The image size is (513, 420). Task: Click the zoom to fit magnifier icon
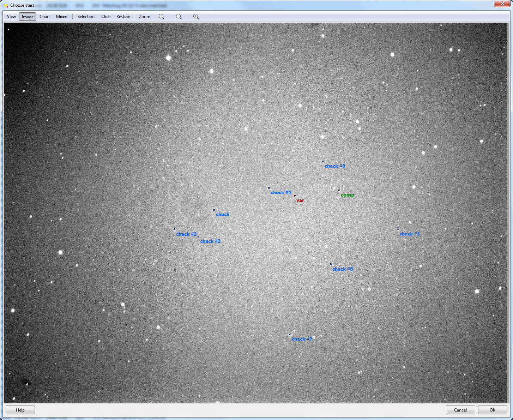point(162,17)
